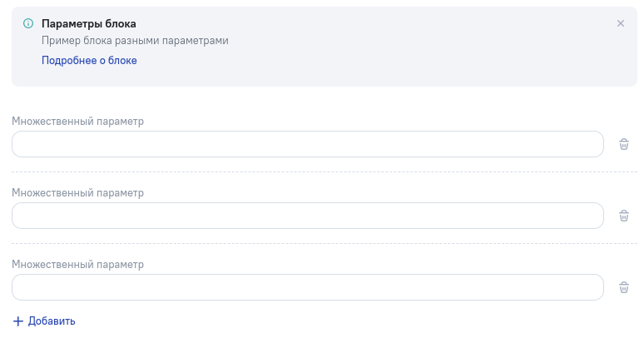Click the dashed divider under the first parameter

(x=323, y=172)
